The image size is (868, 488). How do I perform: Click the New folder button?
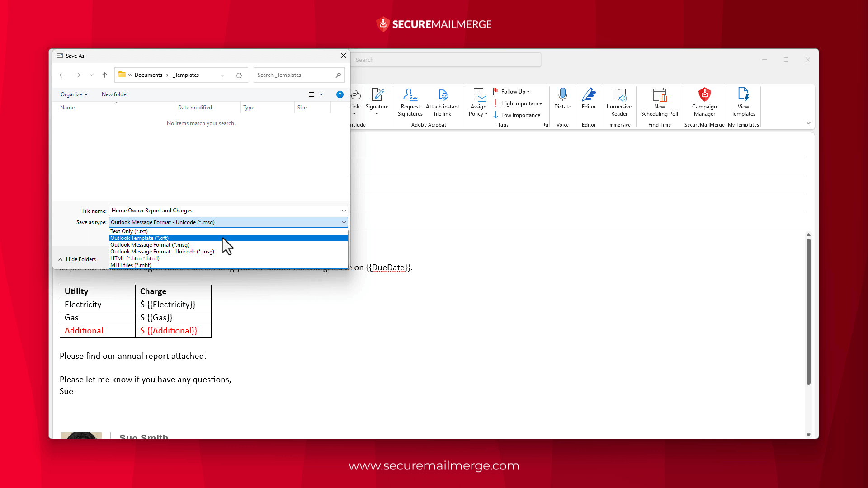(115, 94)
